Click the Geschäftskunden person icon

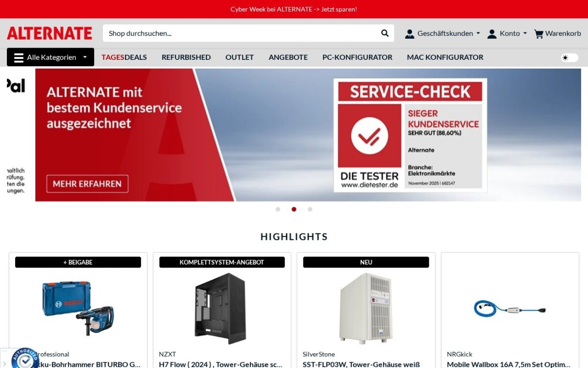[x=410, y=34]
